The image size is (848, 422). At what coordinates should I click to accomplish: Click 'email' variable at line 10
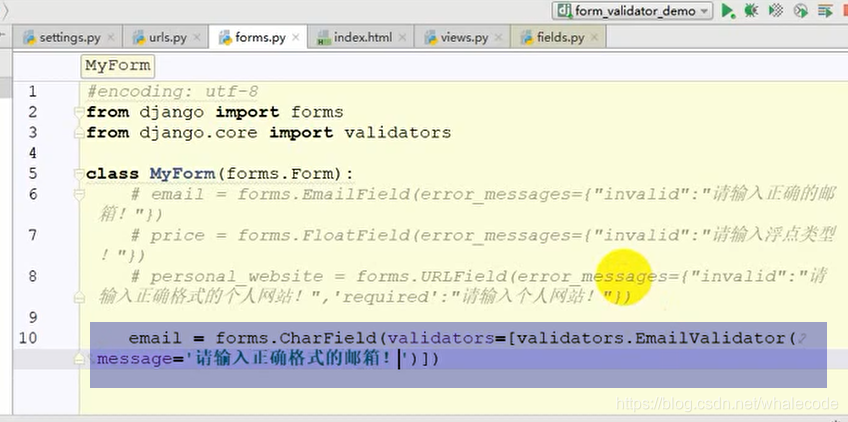tap(155, 338)
